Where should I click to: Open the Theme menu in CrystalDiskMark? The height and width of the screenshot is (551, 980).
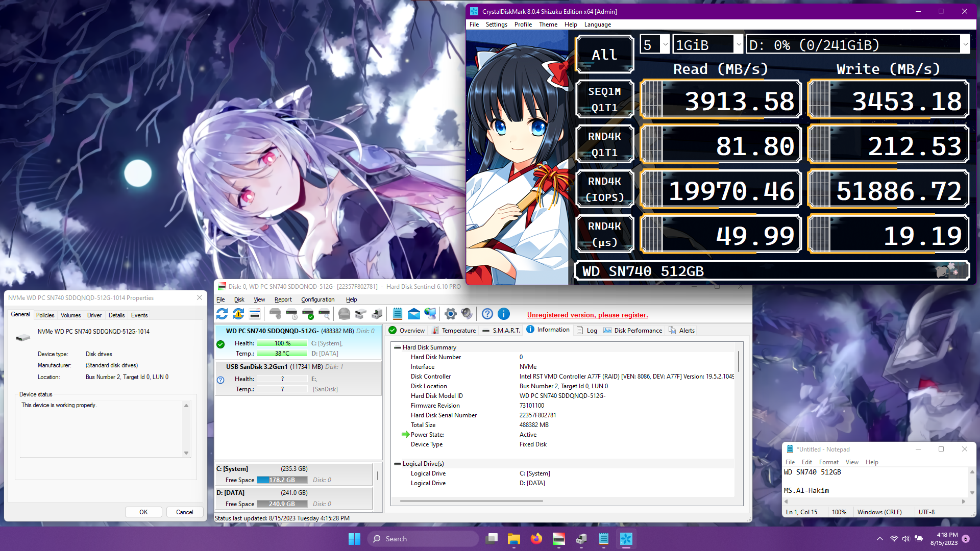point(548,24)
